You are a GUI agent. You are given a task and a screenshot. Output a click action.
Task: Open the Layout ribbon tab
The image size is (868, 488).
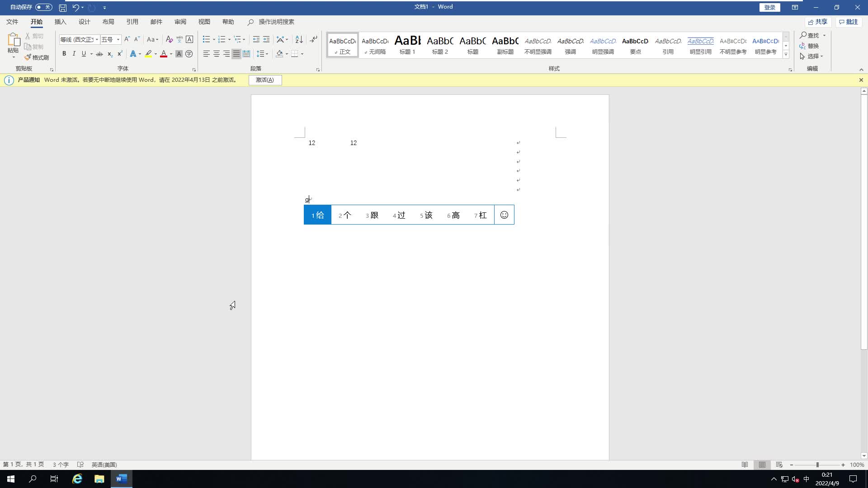coord(108,22)
